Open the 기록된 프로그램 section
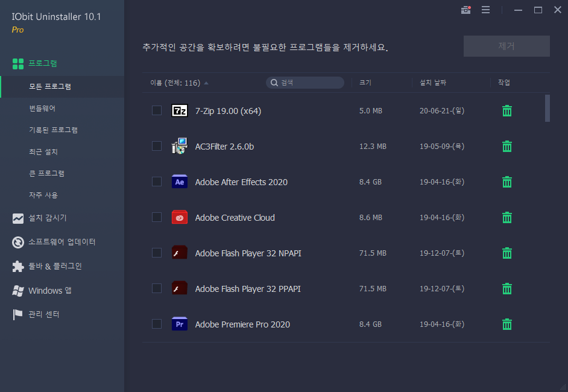 [x=53, y=130]
